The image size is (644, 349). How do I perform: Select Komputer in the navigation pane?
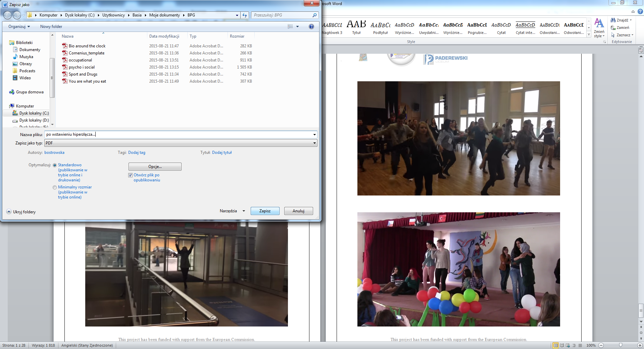pos(25,106)
